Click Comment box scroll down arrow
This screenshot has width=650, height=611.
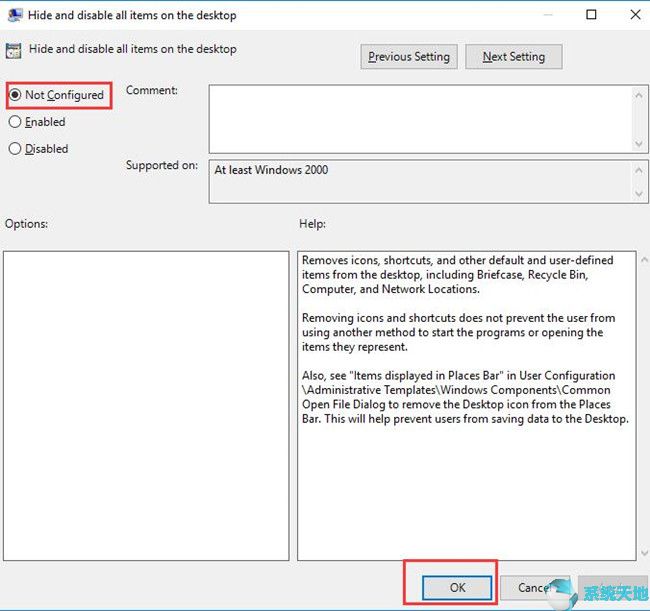[639, 143]
